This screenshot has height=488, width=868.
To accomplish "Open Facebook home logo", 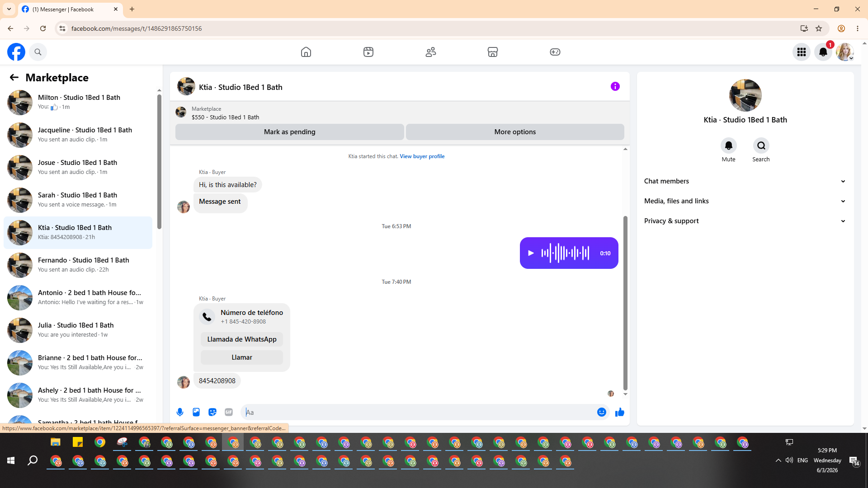I will click(x=16, y=52).
